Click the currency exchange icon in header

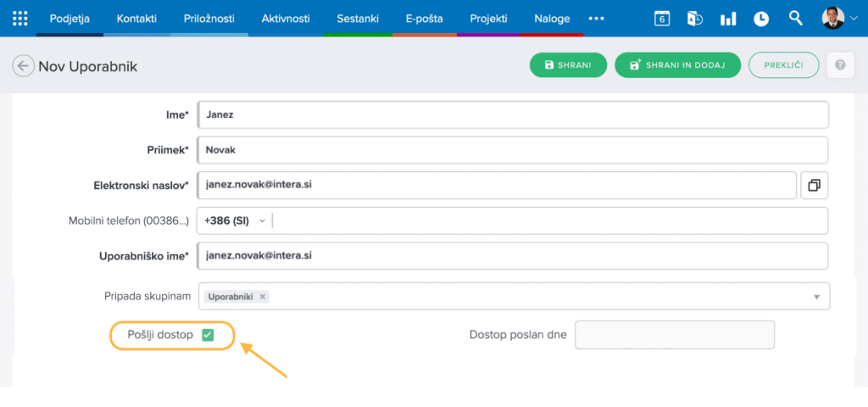tap(694, 18)
